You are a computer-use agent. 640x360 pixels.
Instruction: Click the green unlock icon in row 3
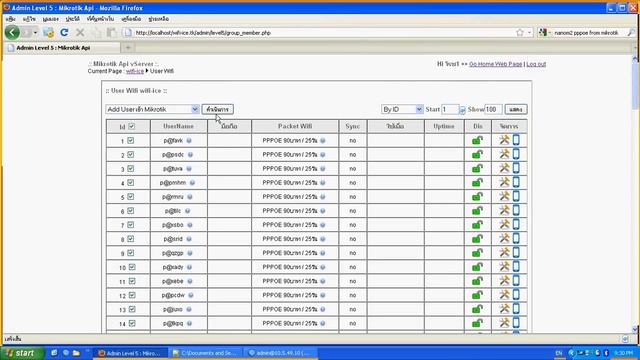(x=477, y=169)
